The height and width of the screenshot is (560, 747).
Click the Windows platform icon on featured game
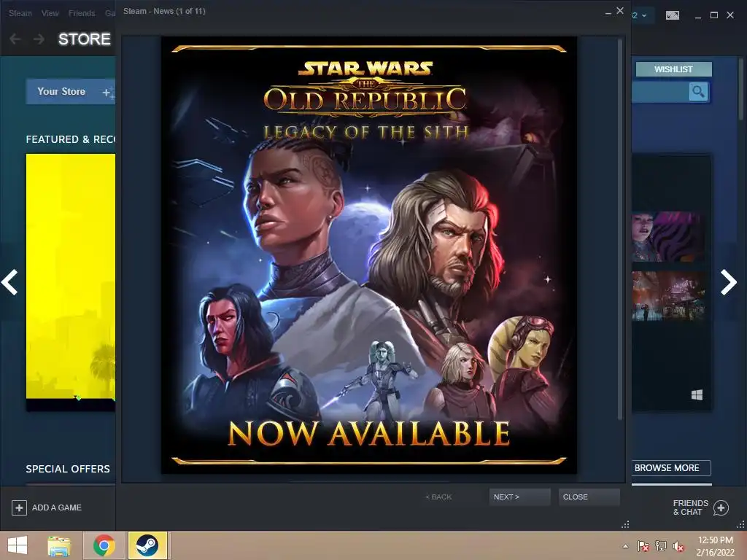697,394
